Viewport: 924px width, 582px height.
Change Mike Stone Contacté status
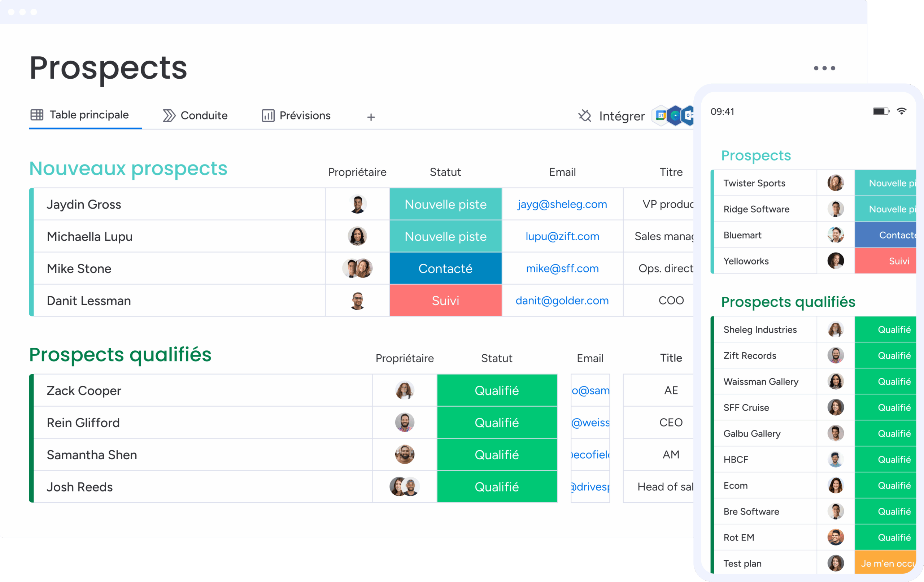(x=445, y=268)
